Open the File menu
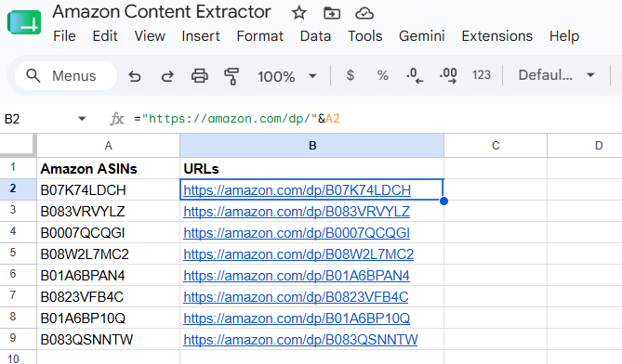The image size is (622, 364). [x=64, y=36]
